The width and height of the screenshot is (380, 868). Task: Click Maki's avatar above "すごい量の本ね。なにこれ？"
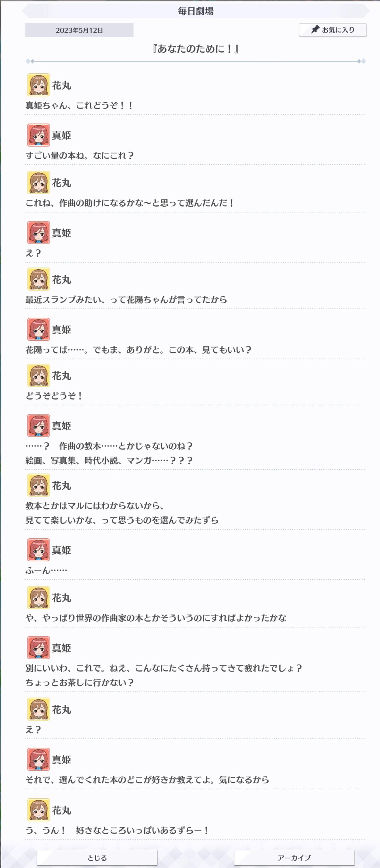[x=38, y=135]
